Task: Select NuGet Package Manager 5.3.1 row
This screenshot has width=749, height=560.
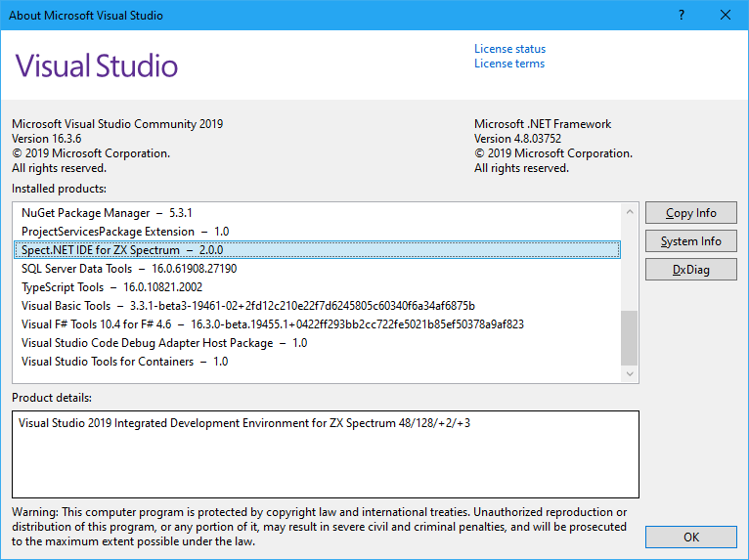Action: pos(318,213)
